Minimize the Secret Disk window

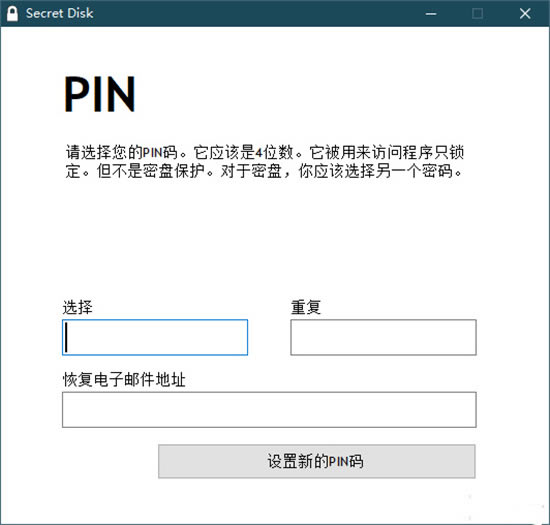click(x=431, y=14)
